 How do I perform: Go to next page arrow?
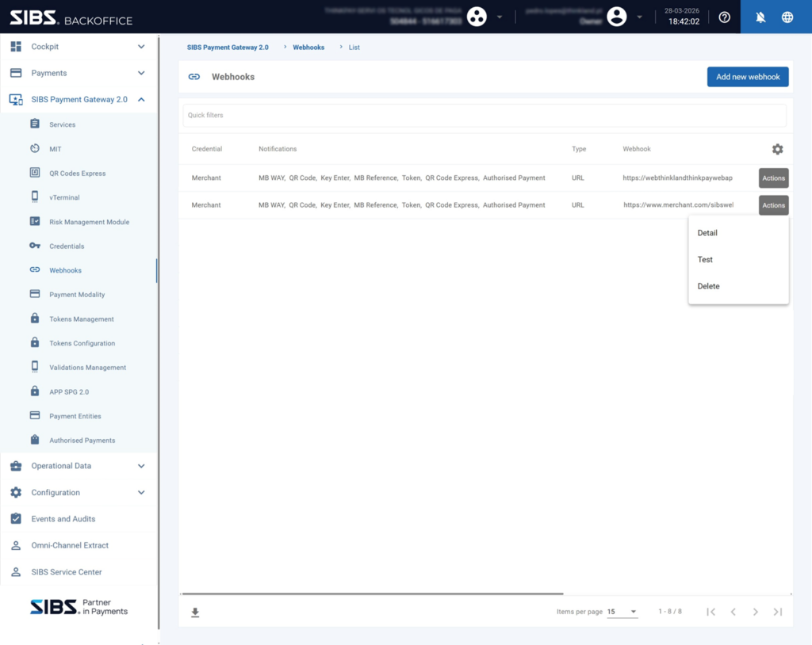pos(755,612)
